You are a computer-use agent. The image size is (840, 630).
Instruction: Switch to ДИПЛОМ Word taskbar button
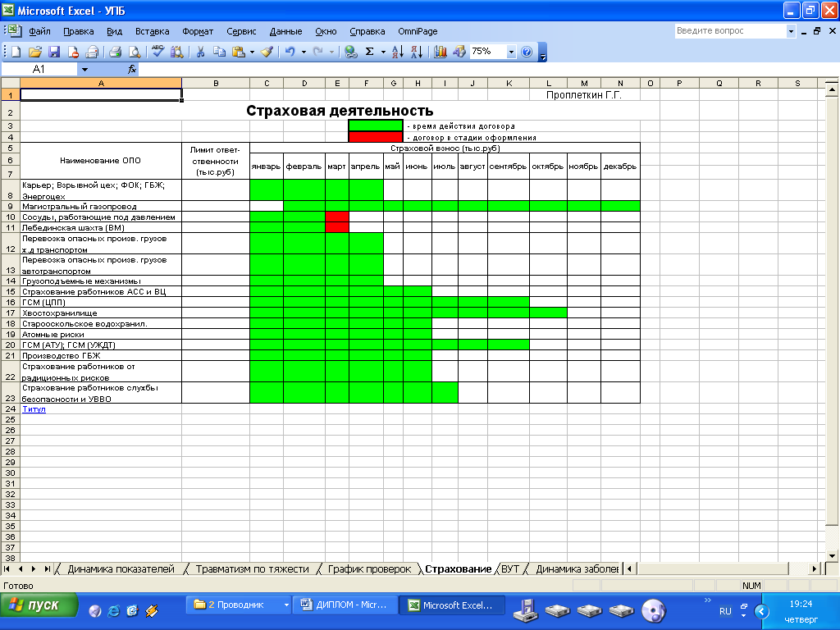point(345,605)
